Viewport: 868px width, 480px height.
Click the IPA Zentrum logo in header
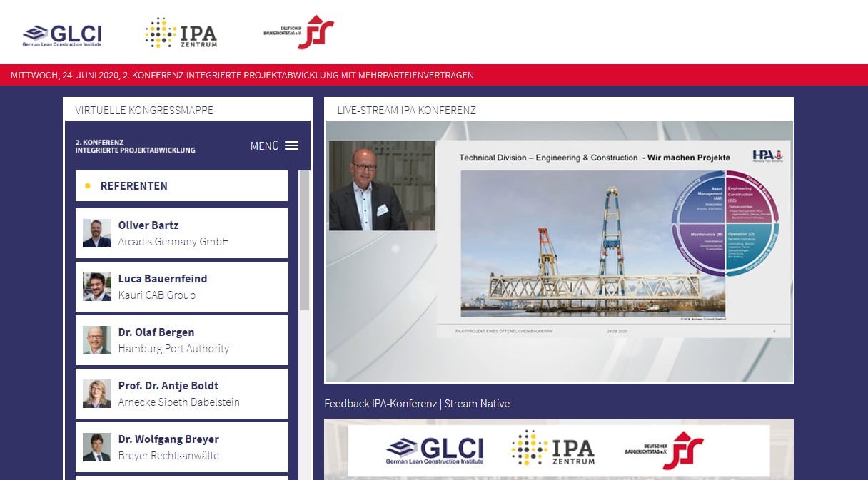coord(181,33)
